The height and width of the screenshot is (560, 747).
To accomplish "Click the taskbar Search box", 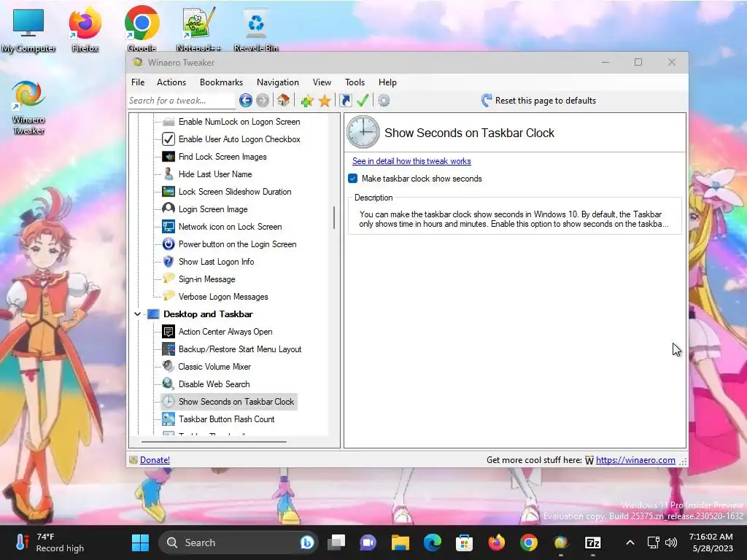I will 238,542.
